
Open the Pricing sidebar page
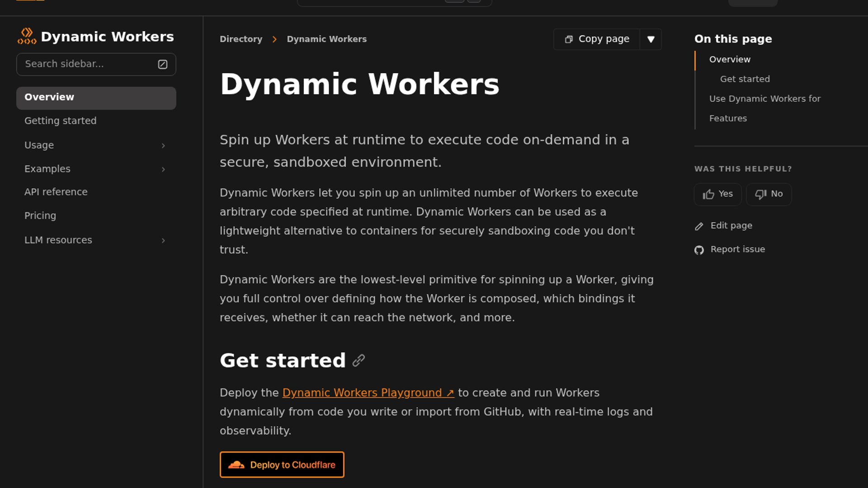coord(40,216)
